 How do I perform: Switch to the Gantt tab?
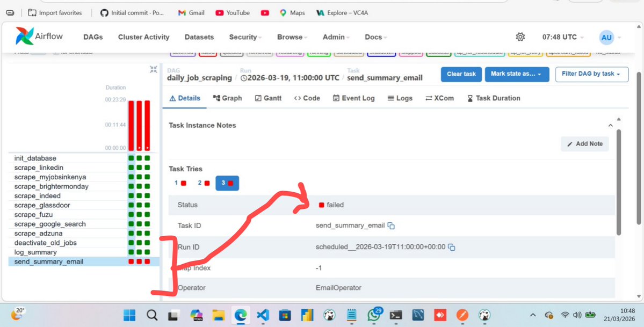pyautogui.click(x=268, y=98)
